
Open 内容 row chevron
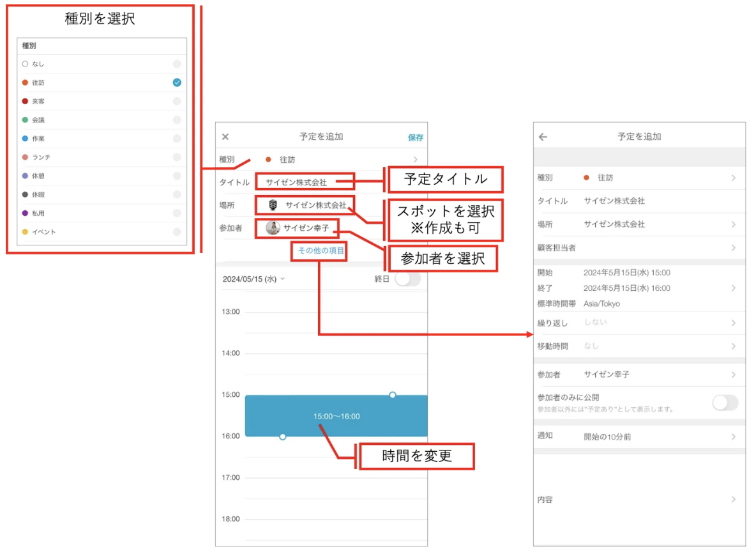[734, 500]
